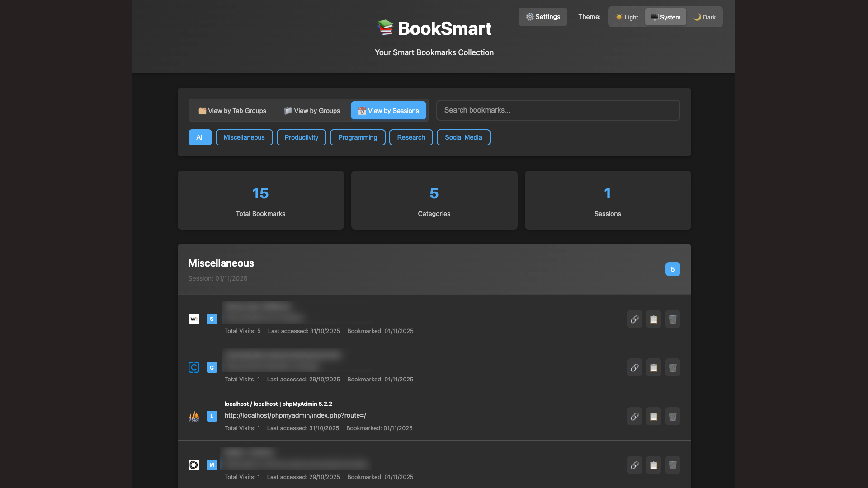Click trash icon on last visible bookmark

click(672, 465)
